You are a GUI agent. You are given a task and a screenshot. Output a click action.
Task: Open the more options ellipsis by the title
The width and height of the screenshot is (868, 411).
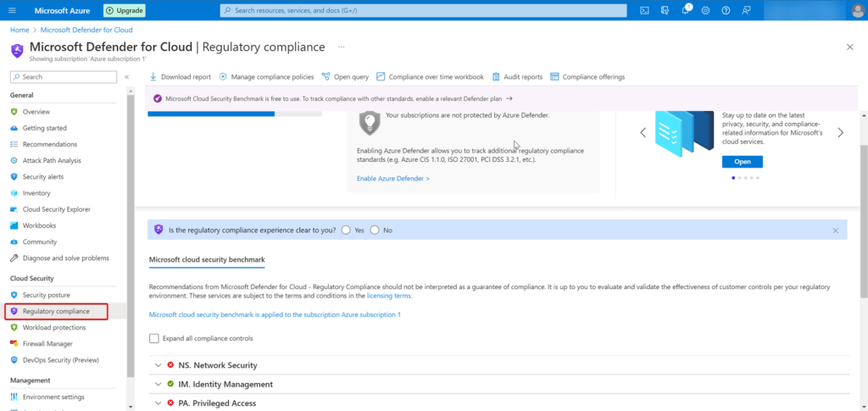coord(342,47)
